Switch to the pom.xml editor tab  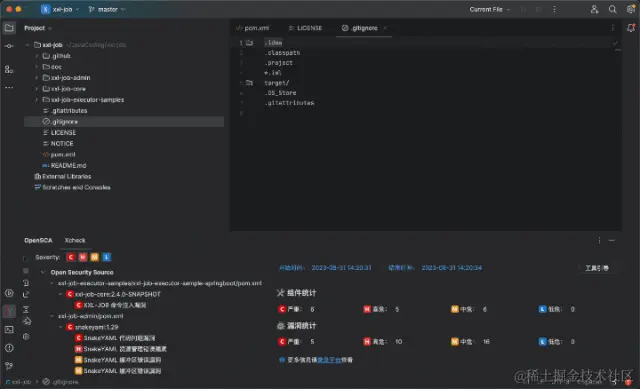click(x=253, y=28)
